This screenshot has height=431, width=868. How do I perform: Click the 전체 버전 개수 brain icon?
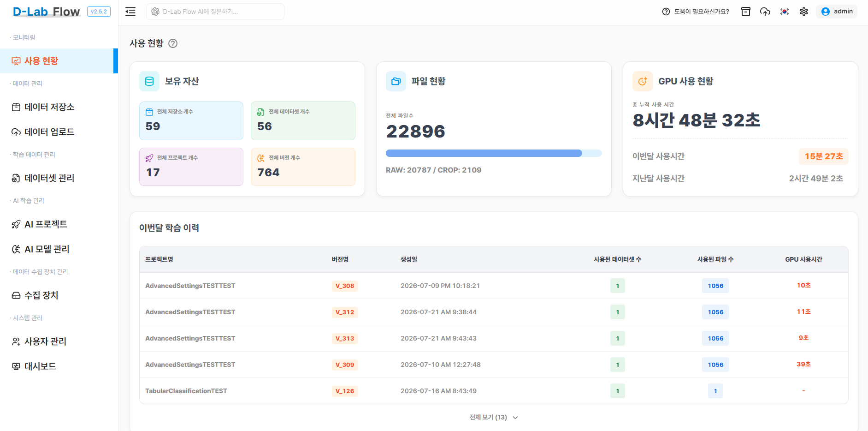(261, 158)
